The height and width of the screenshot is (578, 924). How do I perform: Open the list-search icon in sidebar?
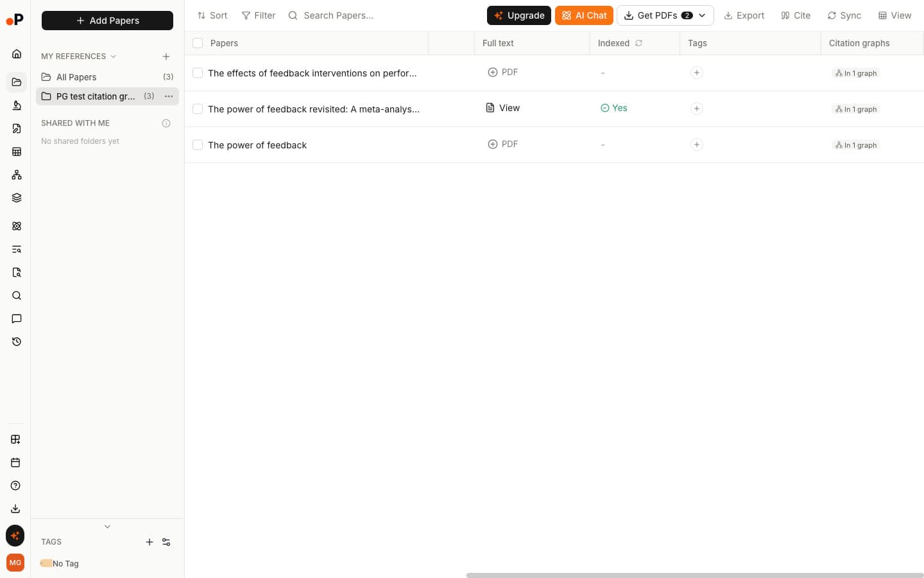point(17,249)
